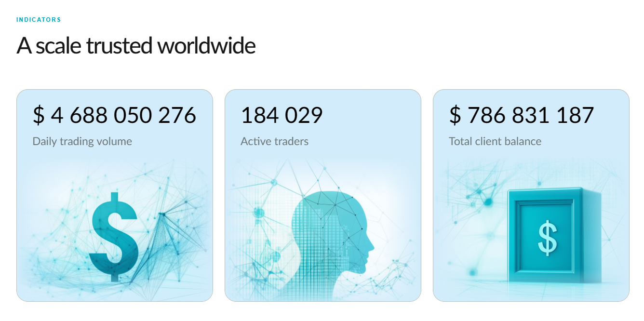This screenshot has width=644, height=321.
Task: Click the 'A scale trusted worldwide' heading
Action: click(136, 46)
